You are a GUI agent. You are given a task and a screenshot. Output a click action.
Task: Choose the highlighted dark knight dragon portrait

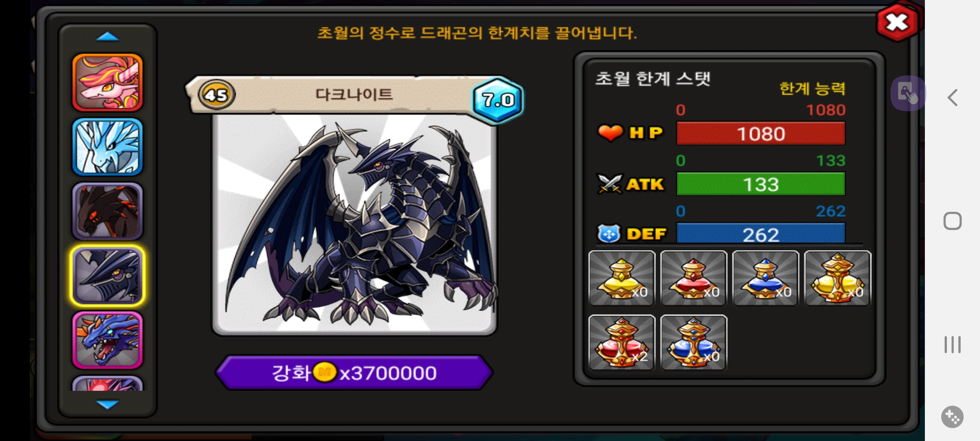(x=107, y=276)
